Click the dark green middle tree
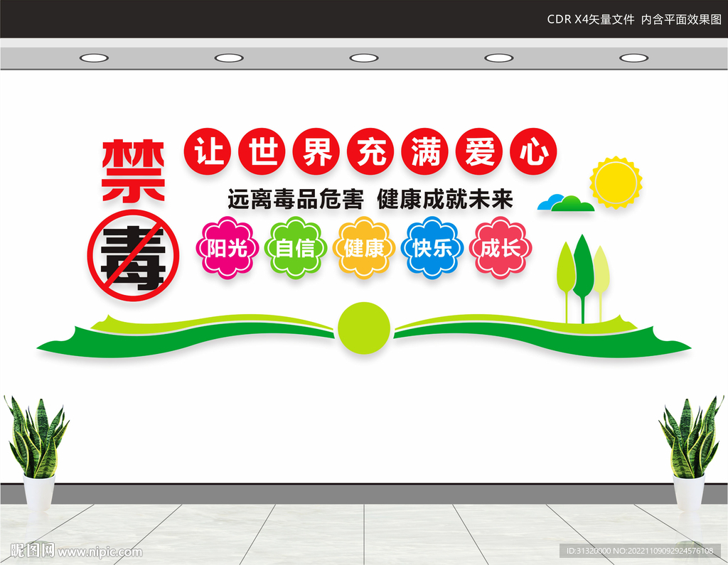Viewport: 728px width, 565px height. [583, 279]
